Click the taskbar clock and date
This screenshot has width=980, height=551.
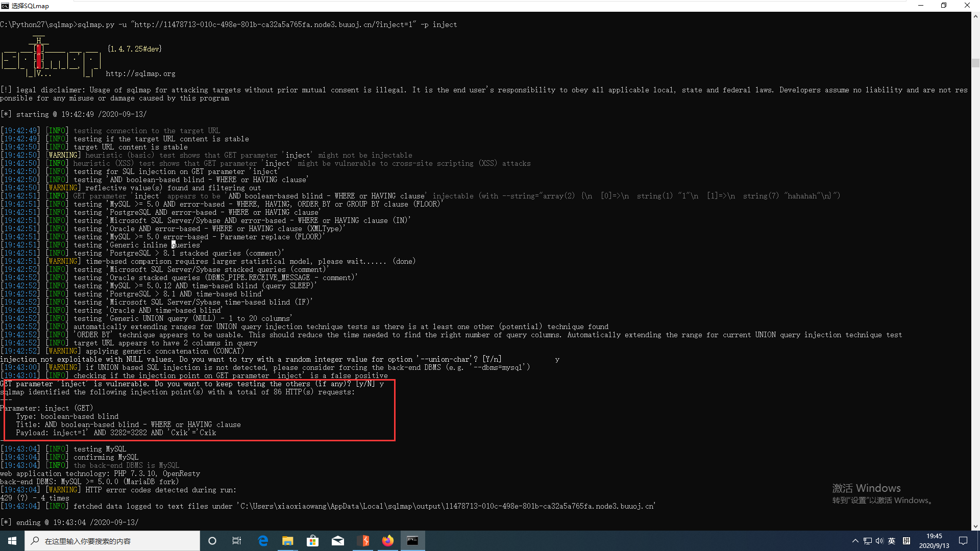tap(934, 541)
